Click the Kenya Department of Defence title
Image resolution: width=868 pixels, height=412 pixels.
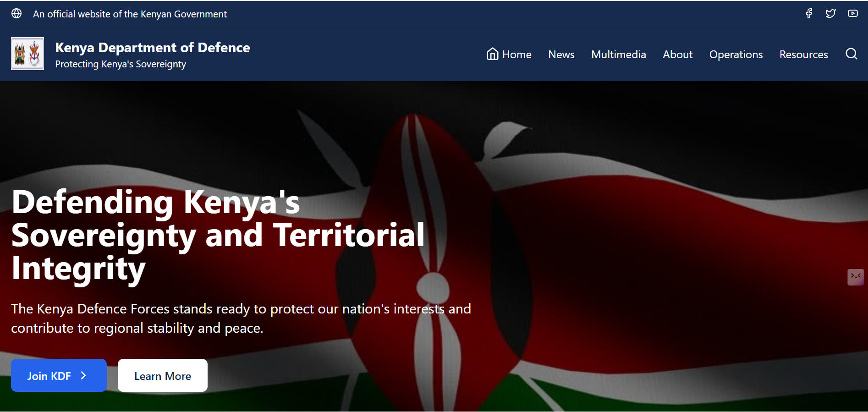(153, 47)
